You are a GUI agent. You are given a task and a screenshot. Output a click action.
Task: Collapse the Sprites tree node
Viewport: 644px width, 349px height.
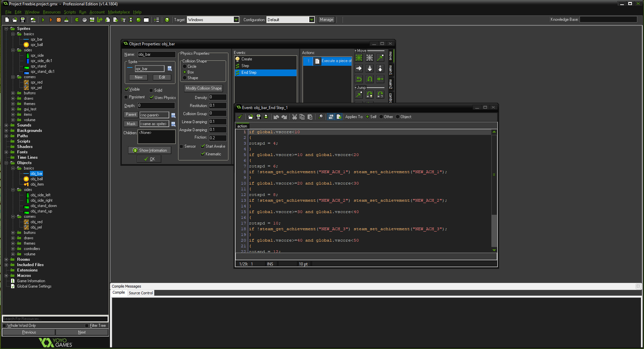(6, 28)
